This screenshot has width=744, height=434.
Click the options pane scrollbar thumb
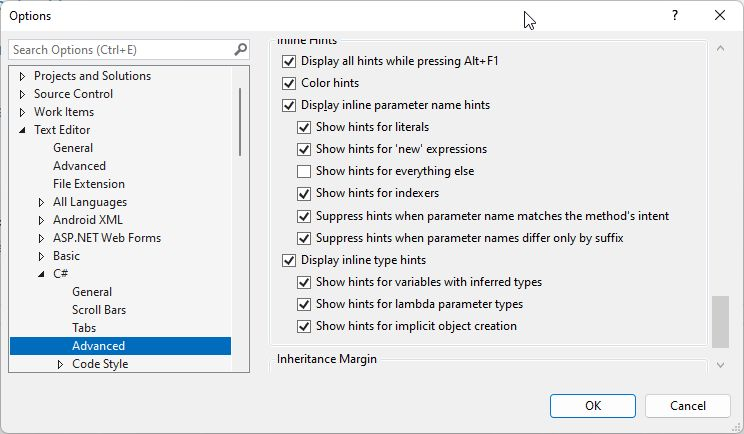click(720, 322)
